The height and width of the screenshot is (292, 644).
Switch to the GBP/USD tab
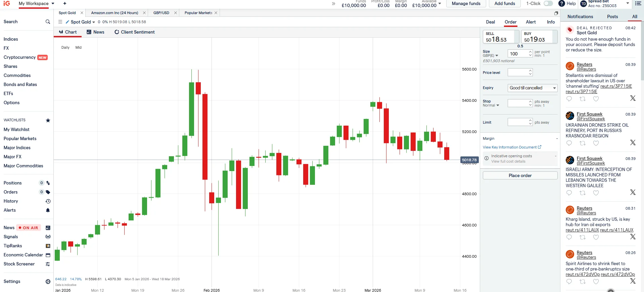161,13
